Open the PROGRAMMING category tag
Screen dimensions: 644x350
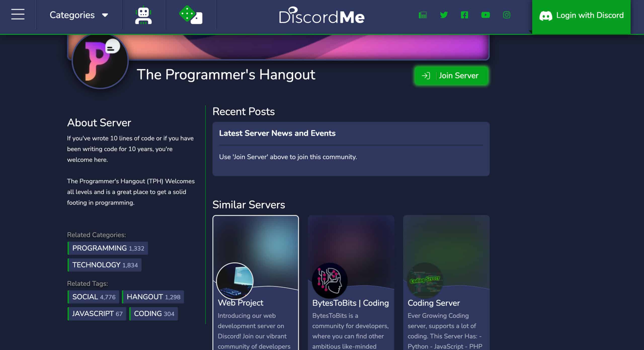(108, 248)
